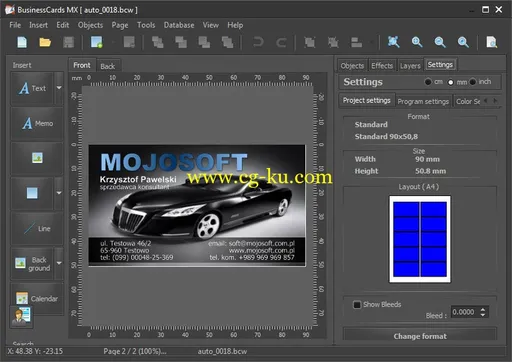Screen dimensions: 512x362
Task: Switch to the Objects panel tab
Action: [x=352, y=66]
